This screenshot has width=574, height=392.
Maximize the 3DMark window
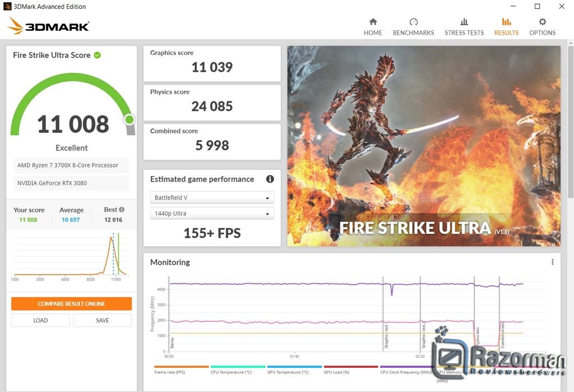pos(538,6)
